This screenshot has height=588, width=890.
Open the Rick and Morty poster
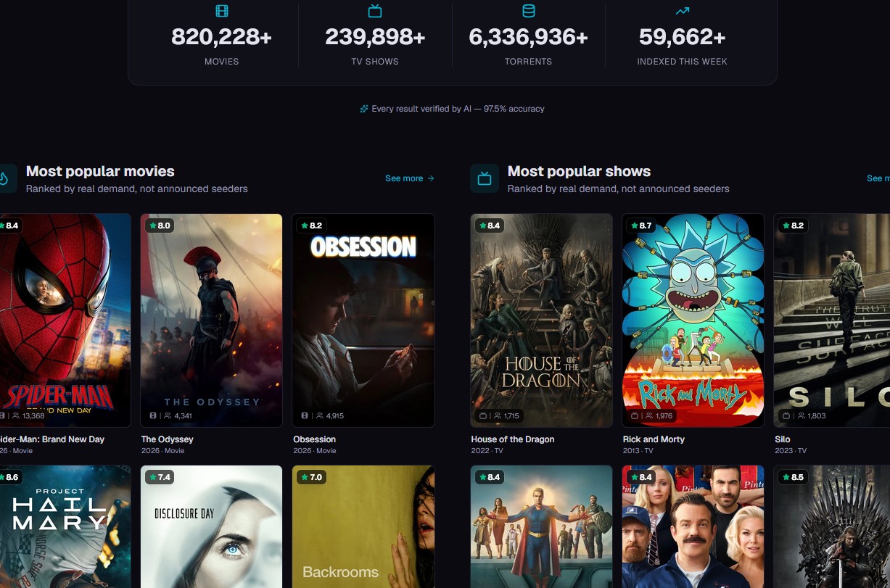(x=693, y=320)
